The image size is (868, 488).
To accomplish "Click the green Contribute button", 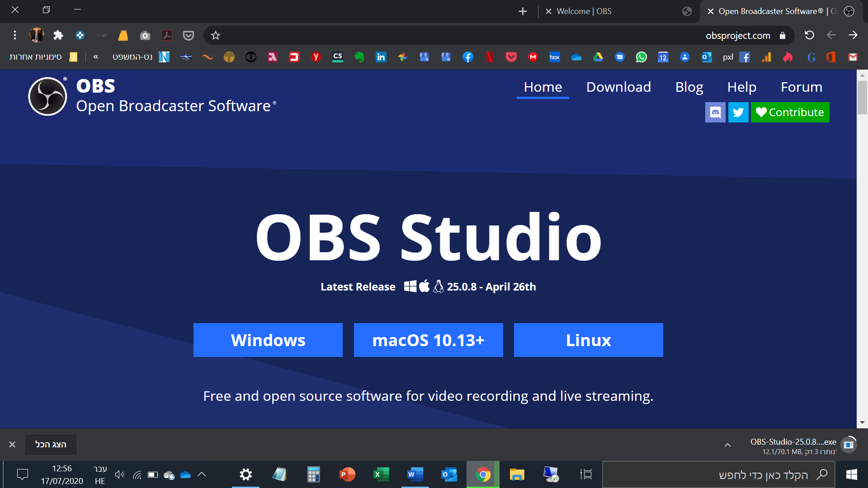I will [x=790, y=112].
